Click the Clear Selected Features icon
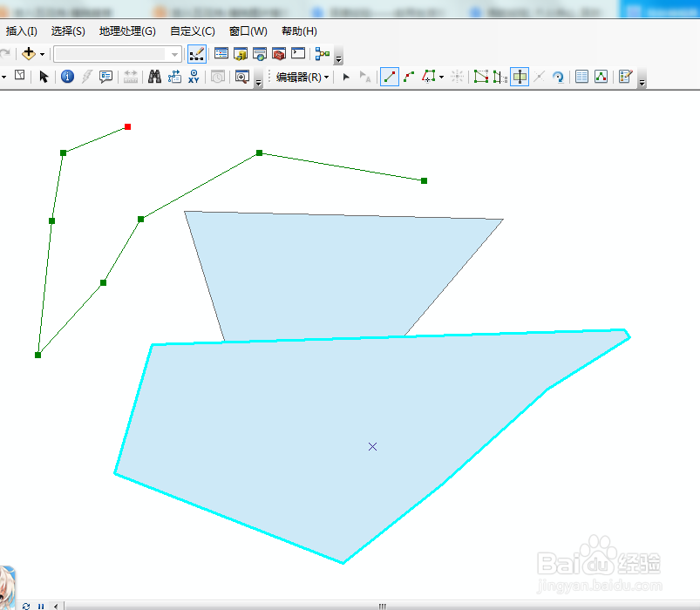Viewport: 700px width, 610px height. click(x=20, y=75)
